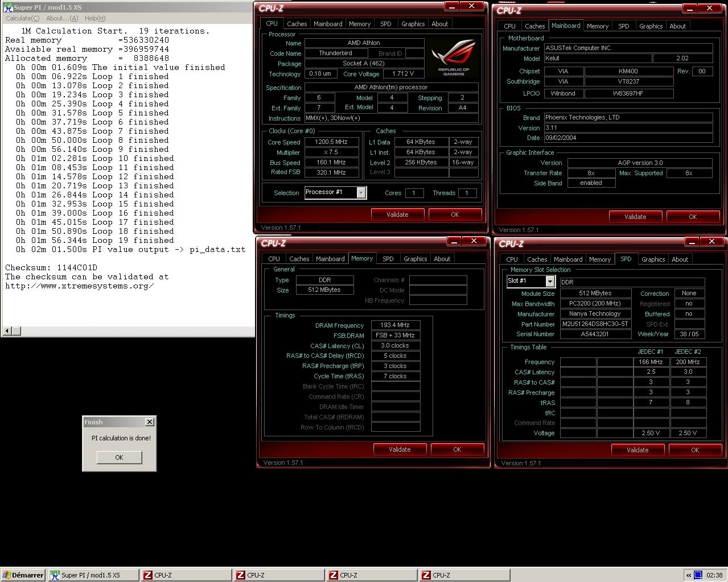Image resolution: width=728 pixels, height=582 pixels.
Task: Click Validate in Memory window
Action: 400,449
